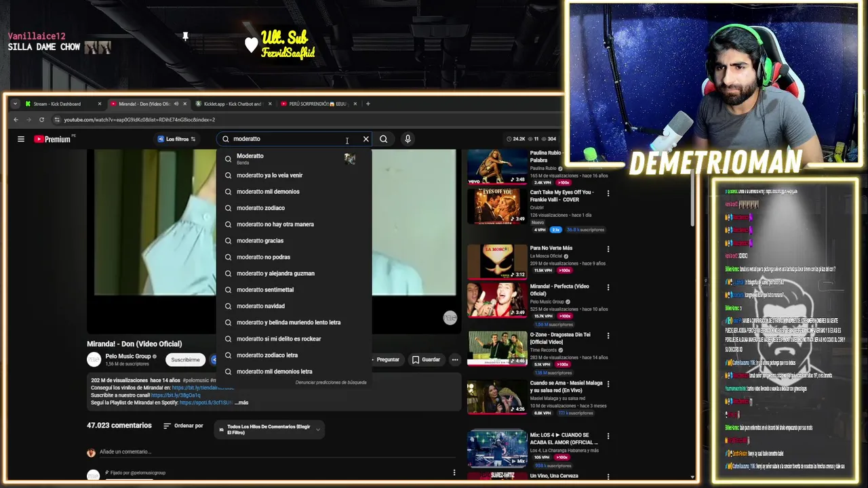The height and width of the screenshot is (488, 868).
Task: Open a new browser tab
Action: point(368,104)
